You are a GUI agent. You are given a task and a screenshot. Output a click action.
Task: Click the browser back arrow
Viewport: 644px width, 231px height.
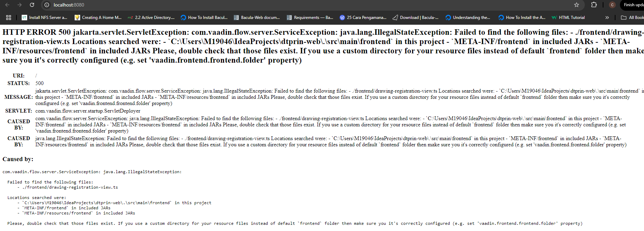[x=7, y=5]
